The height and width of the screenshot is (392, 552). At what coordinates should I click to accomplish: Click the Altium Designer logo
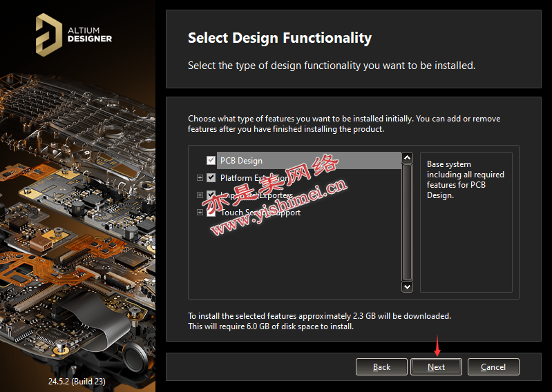74,35
